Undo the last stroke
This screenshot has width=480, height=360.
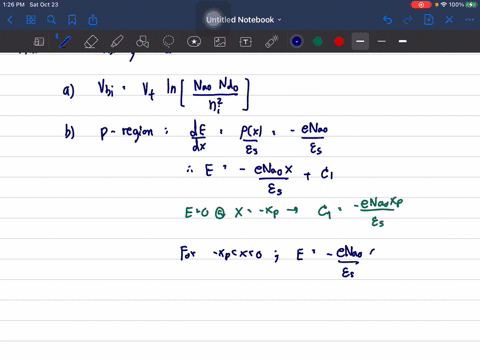point(387,20)
